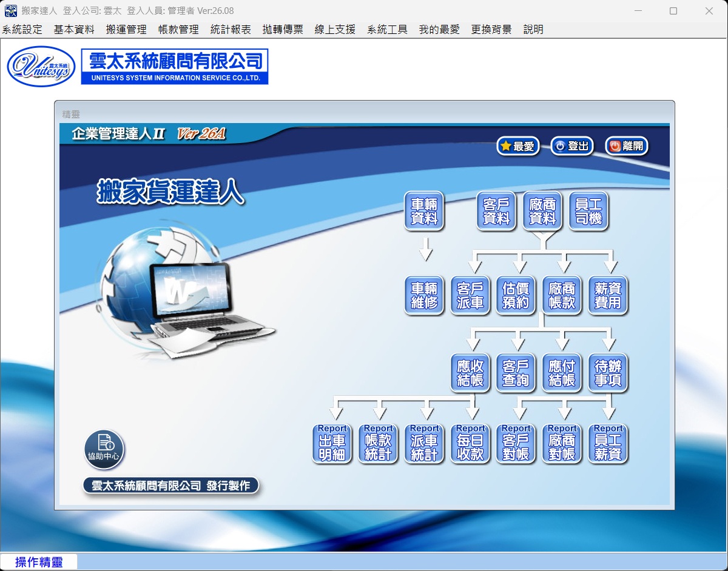Open the 帳款統計 report tile
The height and width of the screenshot is (571, 728).
pyautogui.click(x=378, y=444)
